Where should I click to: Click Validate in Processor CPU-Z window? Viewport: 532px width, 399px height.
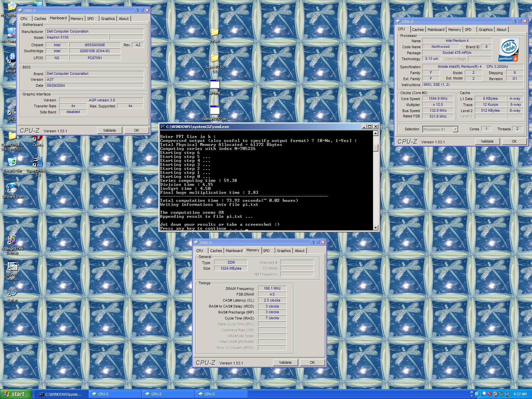pyautogui.click(x=487, y=141)
